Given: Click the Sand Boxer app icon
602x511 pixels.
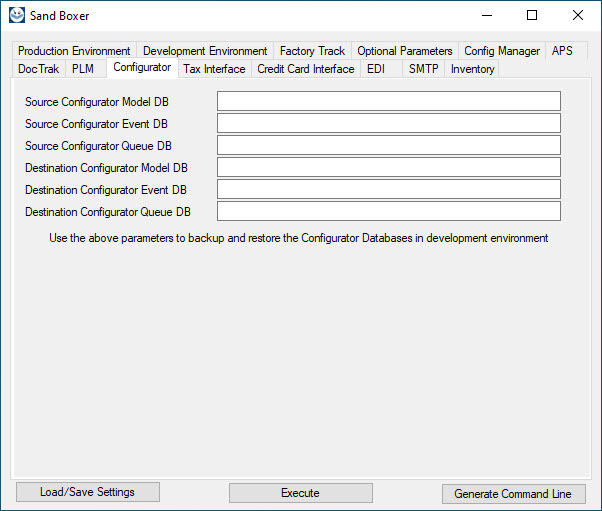Looking at the screenshot, I should pyautogui.click(x=16, y=15).
